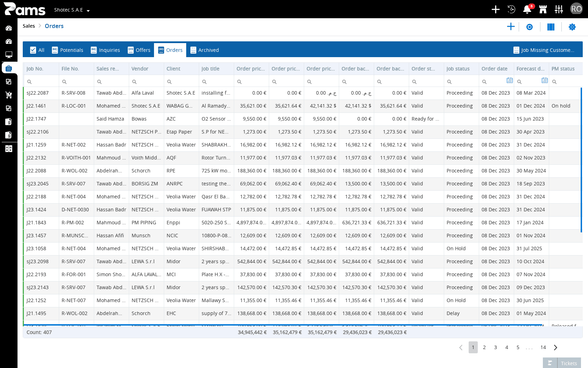Screen dimensions: 588x368
Task: Open the RO user avatar menu
Action: pyautogui.click(x=576, y=9)
